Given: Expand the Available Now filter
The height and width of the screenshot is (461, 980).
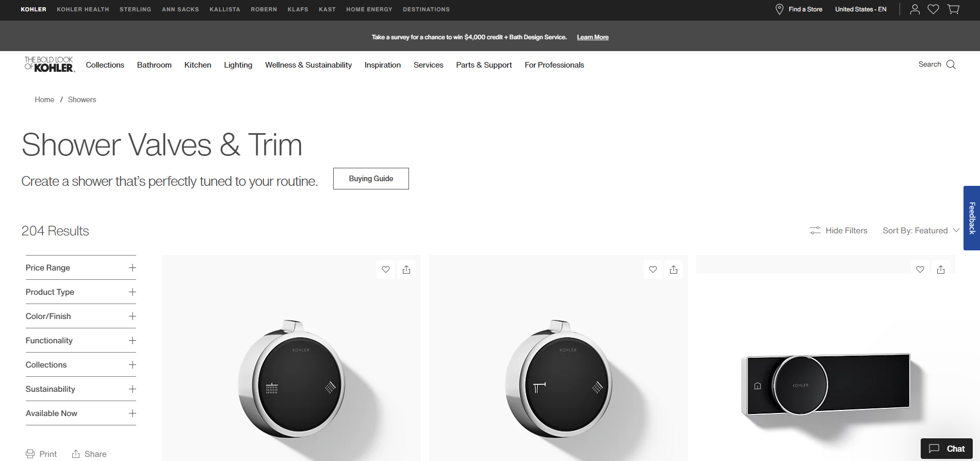Looking at the screenshot, I should (132, 414).
